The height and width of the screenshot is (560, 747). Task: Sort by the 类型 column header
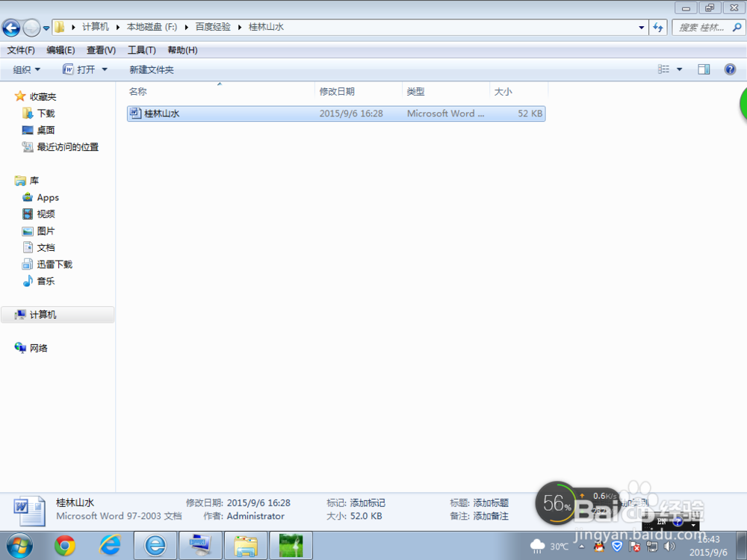[x=446, y=91]
